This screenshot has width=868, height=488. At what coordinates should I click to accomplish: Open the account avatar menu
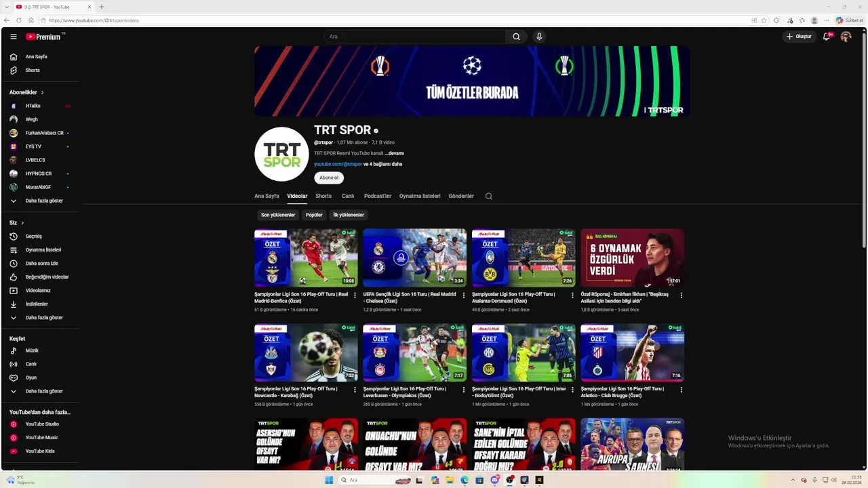coord(846,37)
